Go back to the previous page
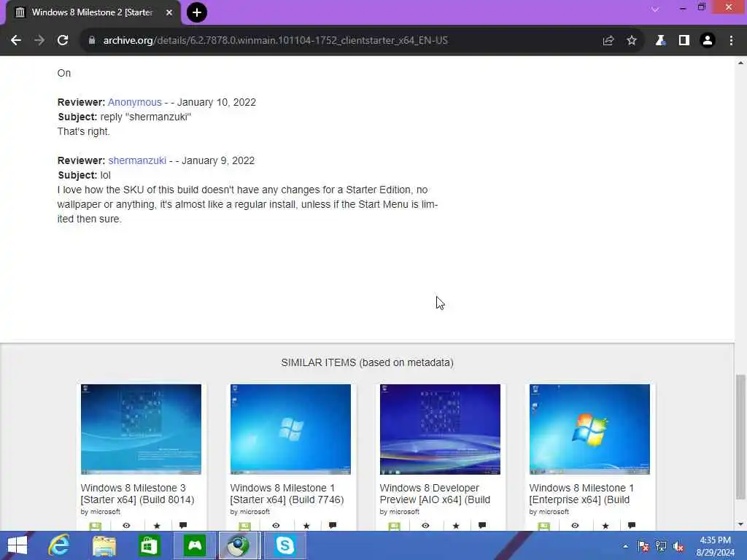The image size is (747, 560). 16,41
